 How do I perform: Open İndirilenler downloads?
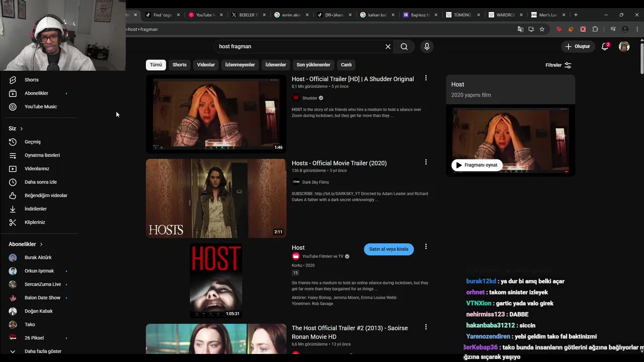pyautogui.click(x=35, y=209)
